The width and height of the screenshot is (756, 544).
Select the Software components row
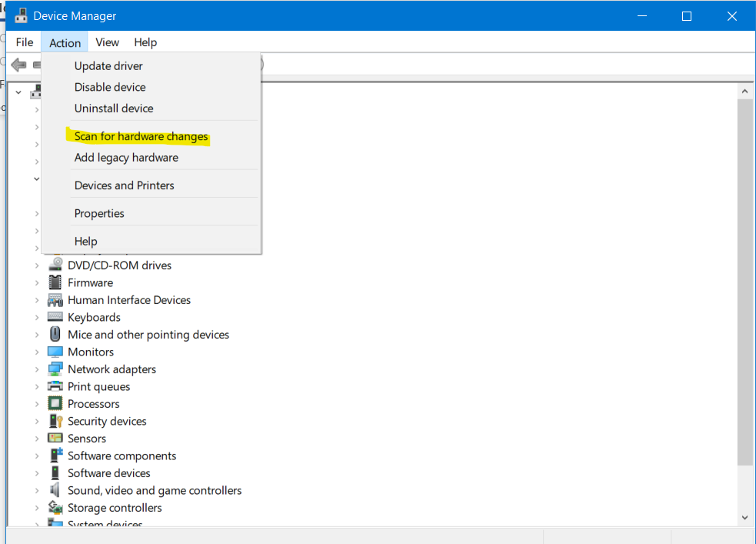(x=122, y=456)
